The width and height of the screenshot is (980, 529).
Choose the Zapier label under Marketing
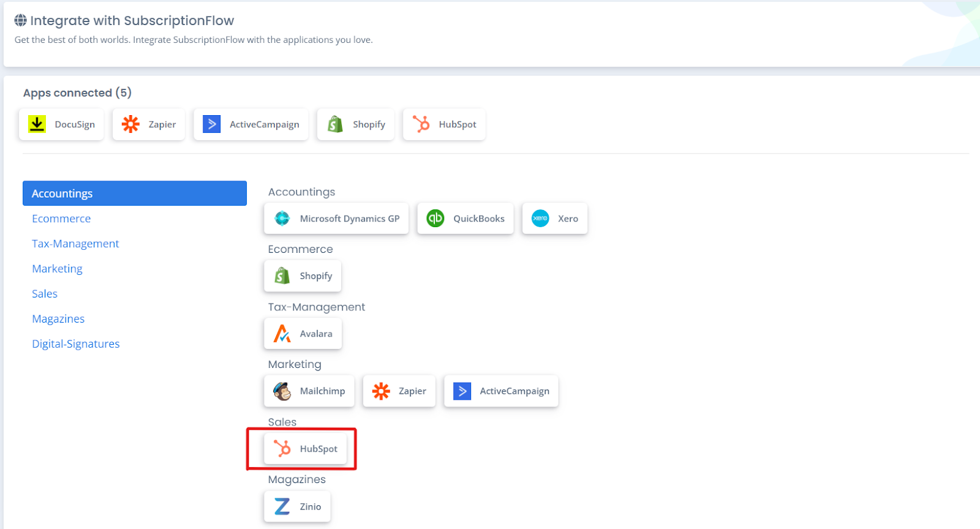(x=412, y=391)
